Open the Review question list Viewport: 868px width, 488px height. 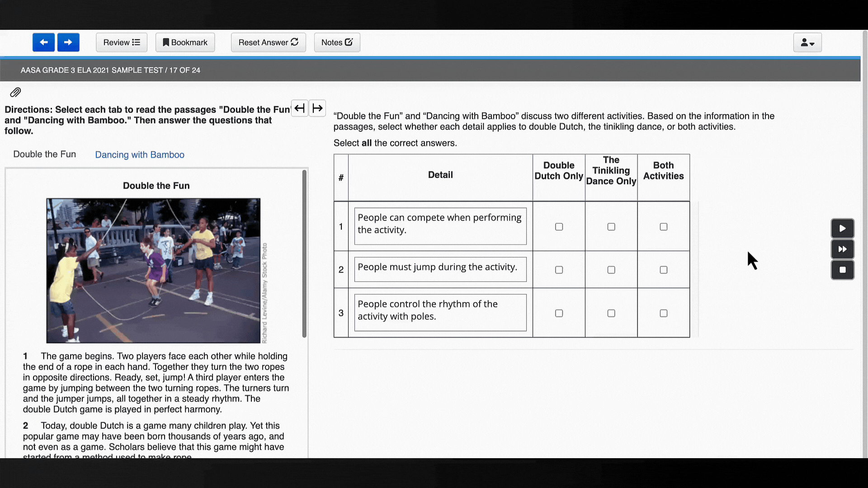click(x=122, y=42)
